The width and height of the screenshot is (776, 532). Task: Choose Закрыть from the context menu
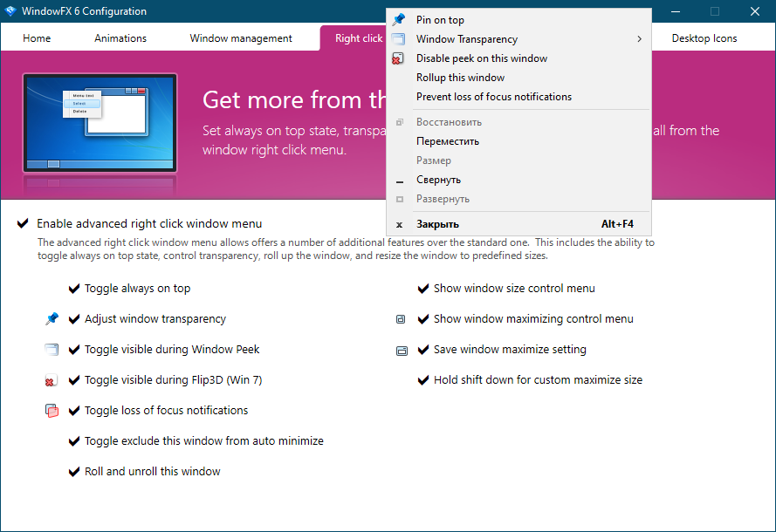click(x=518, y=224)
